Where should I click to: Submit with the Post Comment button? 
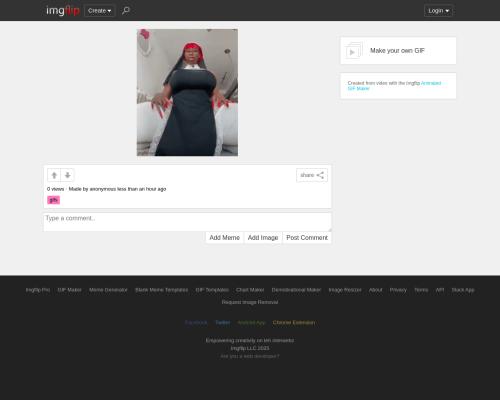307,238
